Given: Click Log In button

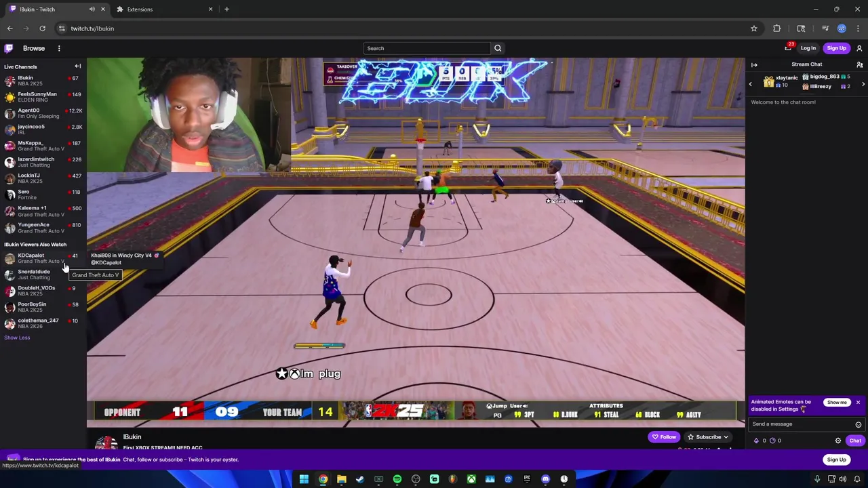Looking at the screenshot, I should [x=808, y=48].
